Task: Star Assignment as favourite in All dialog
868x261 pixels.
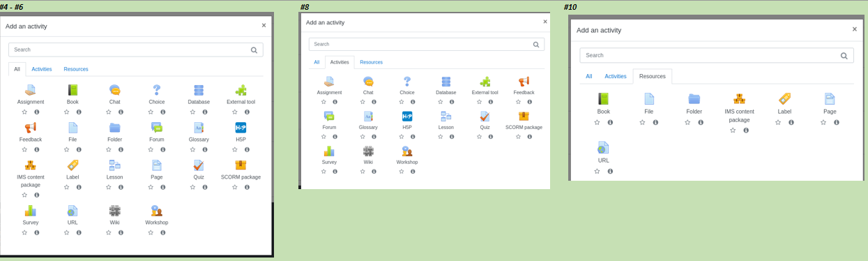Action: [x=24, y=112]
